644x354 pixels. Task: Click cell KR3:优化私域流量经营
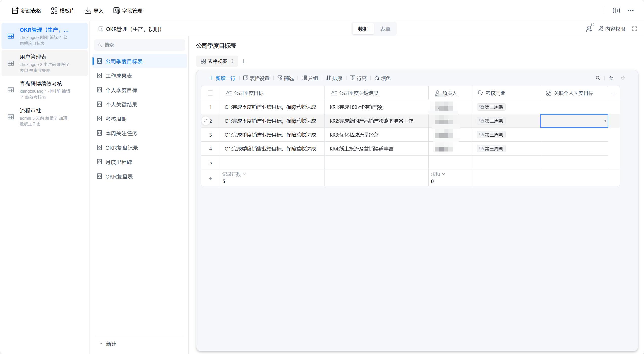tap(377, 135)
